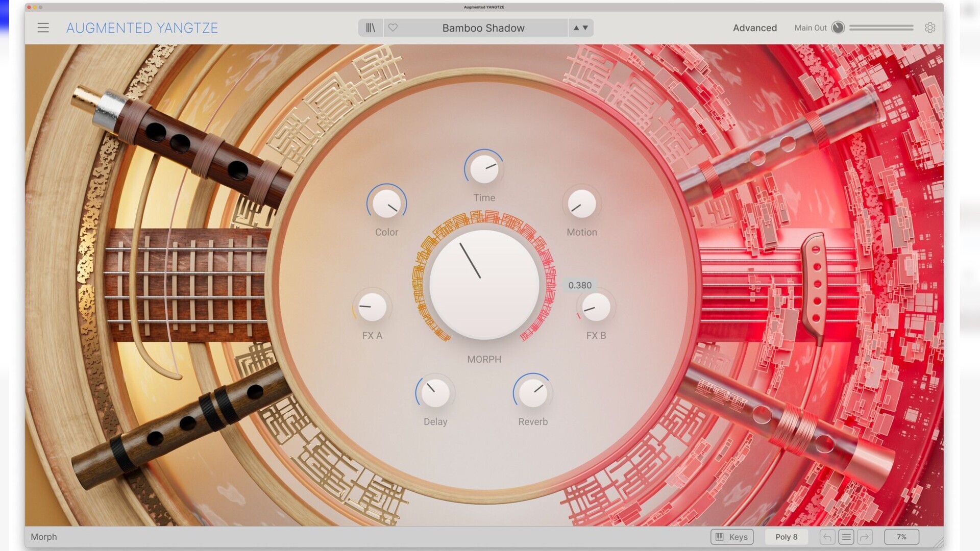This screenshot has width=980, height=551.
Task: Click the MORPH label under big knob
Action: click(x=484, y=359)
